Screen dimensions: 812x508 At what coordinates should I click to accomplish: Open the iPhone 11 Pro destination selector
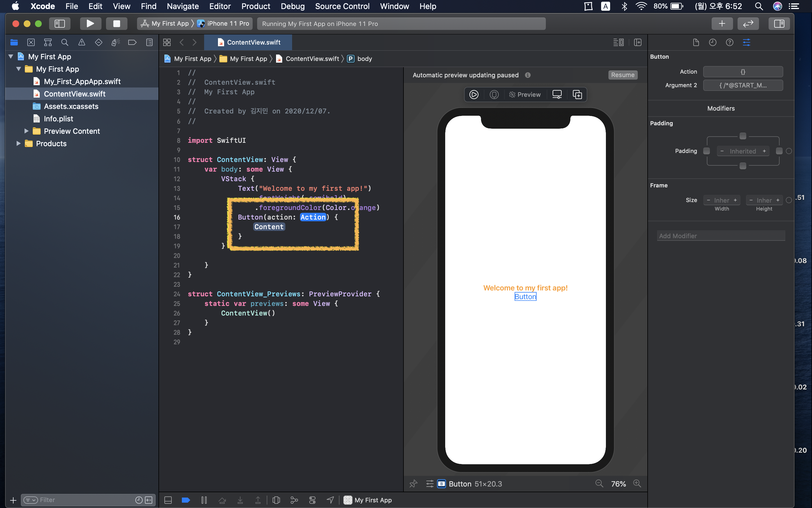point(223,23)
